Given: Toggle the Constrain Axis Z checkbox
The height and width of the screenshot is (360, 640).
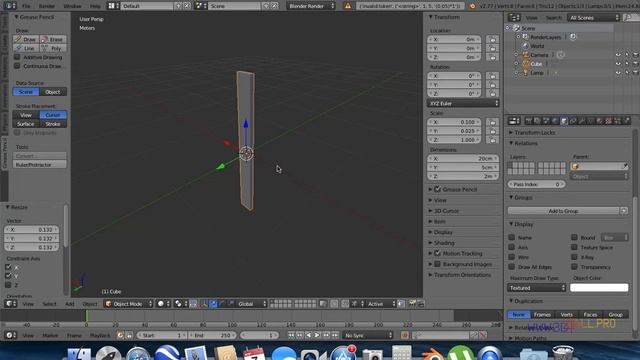Looking at the screenshot, I should coord(8,285).
